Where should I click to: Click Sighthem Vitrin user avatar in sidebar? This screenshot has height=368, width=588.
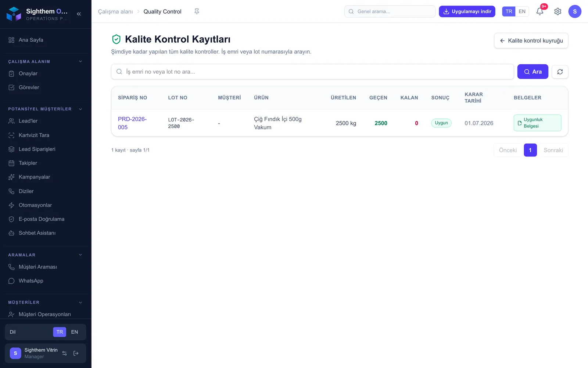click(15, 353)
